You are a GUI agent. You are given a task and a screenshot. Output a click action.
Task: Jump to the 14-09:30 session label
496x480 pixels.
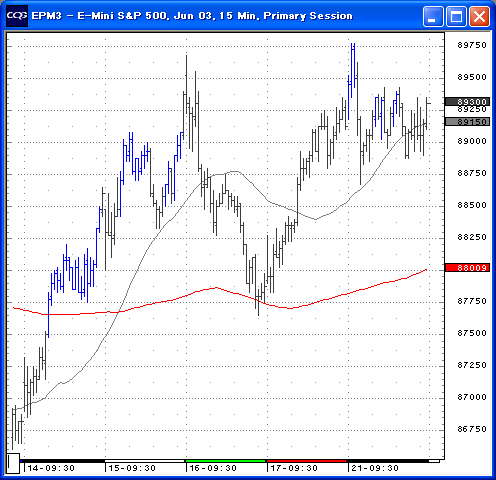51,468
